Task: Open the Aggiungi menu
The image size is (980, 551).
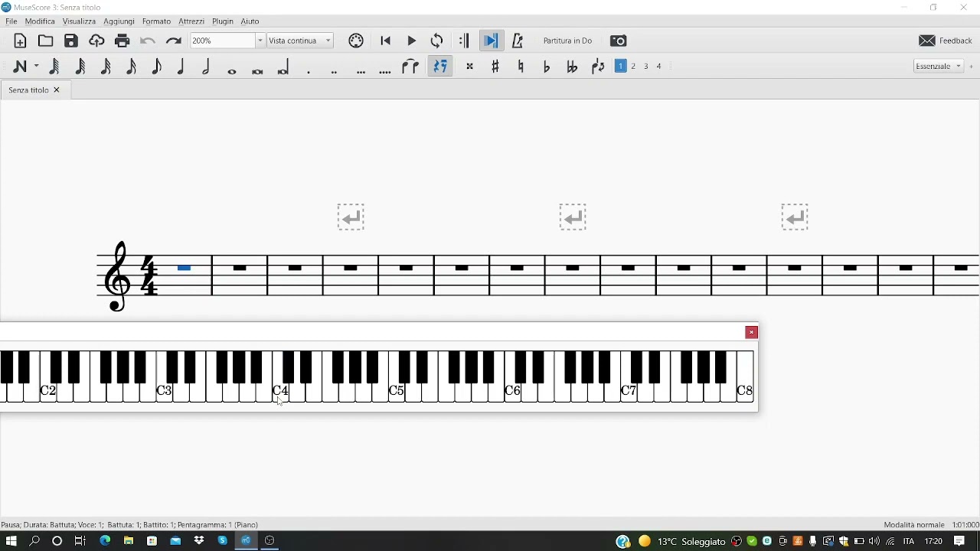Action: [119, 22]
